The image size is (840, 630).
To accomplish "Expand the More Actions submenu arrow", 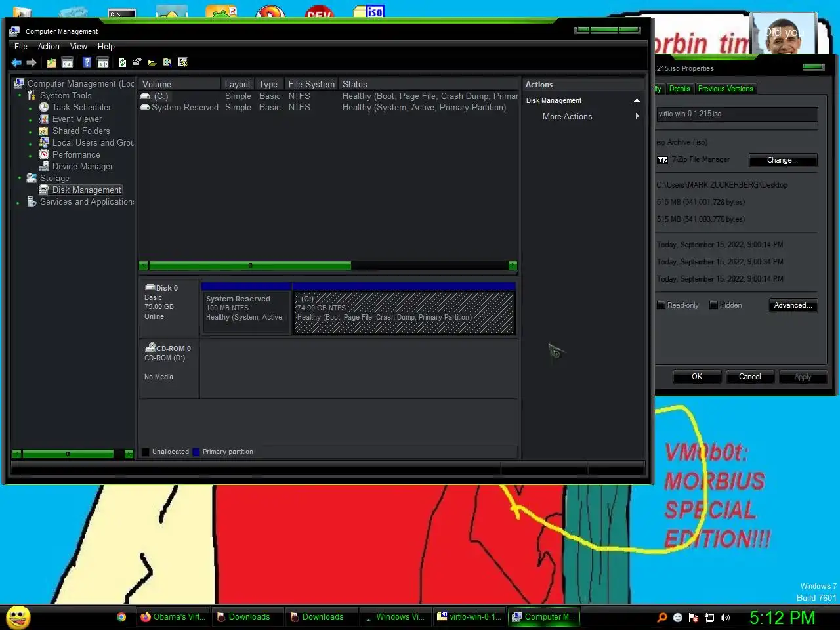I will coord(637,116).
